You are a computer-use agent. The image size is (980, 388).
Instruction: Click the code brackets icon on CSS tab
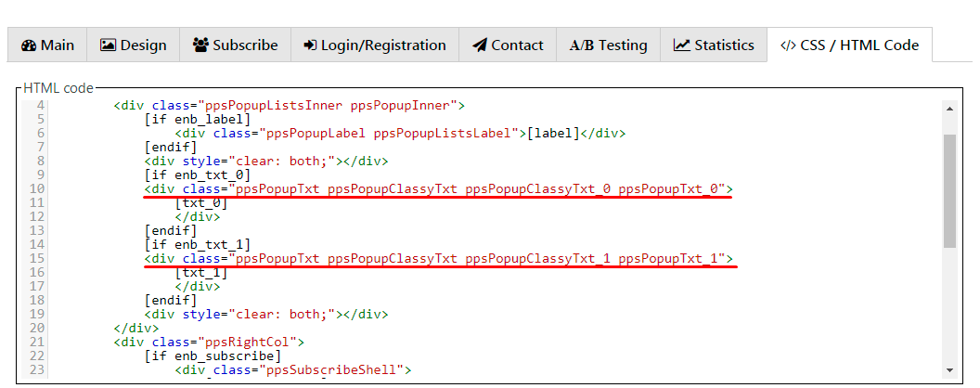pyautogui.click(x=787, y=45)
